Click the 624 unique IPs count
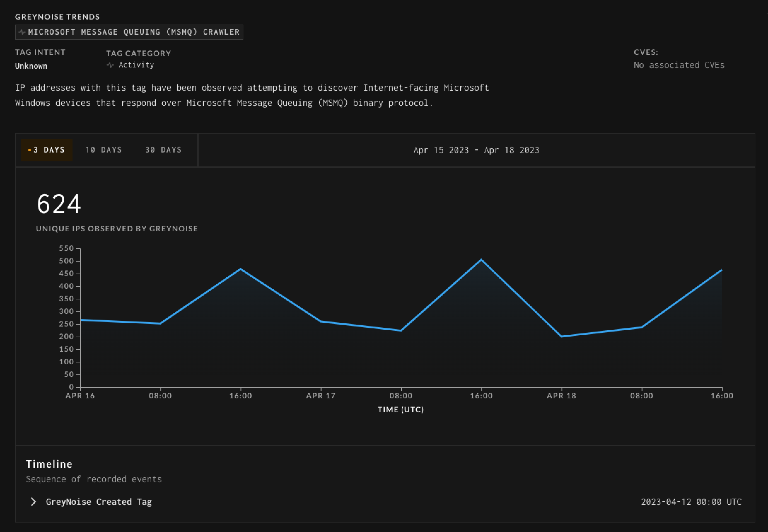This screenshot has height=532, width=768. [59, 204]
